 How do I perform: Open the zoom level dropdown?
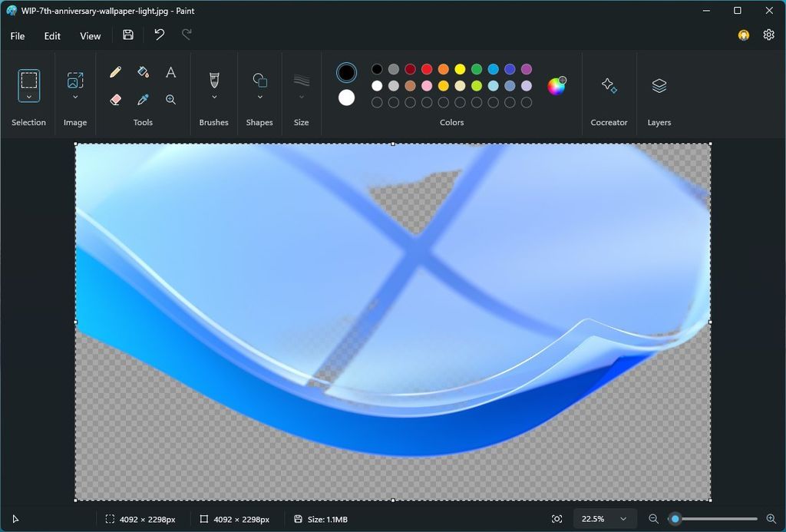(x=623, y=519)
